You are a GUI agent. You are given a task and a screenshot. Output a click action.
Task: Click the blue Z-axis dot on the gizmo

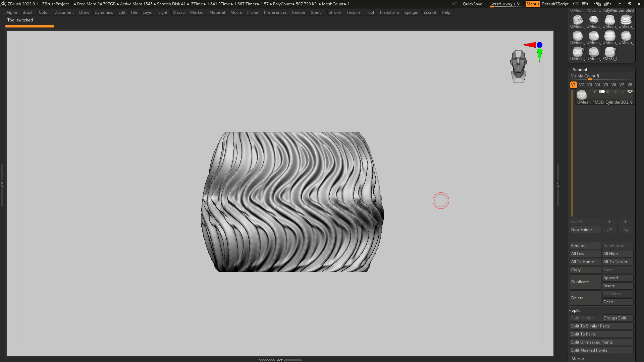pos(539,45)
